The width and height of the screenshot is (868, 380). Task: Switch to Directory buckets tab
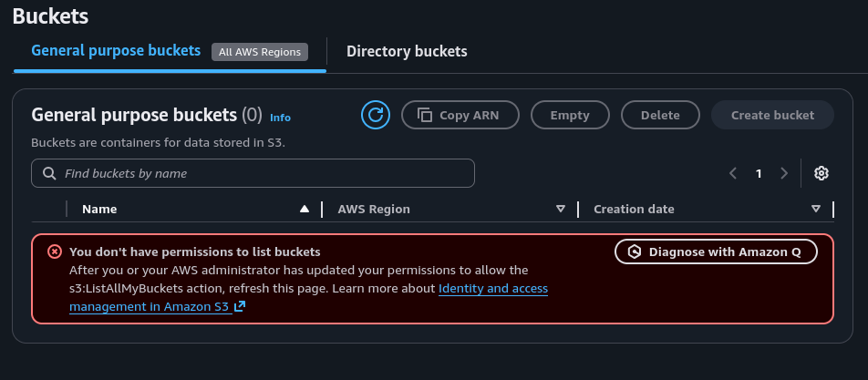(407, 51)
